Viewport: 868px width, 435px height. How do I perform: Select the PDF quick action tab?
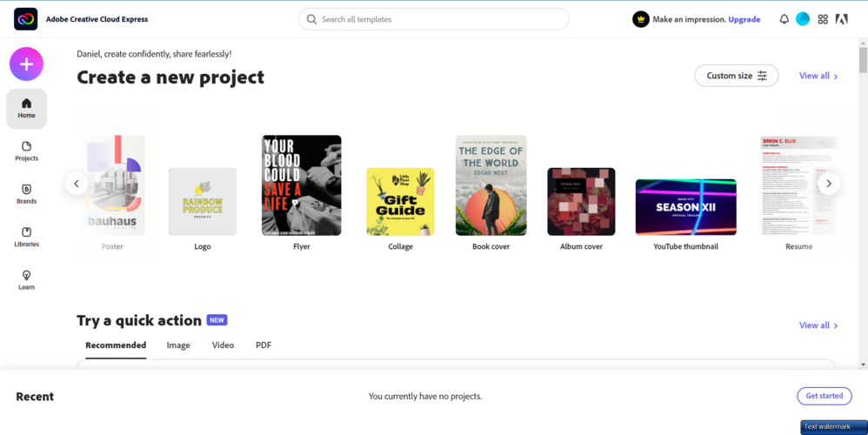264,345
